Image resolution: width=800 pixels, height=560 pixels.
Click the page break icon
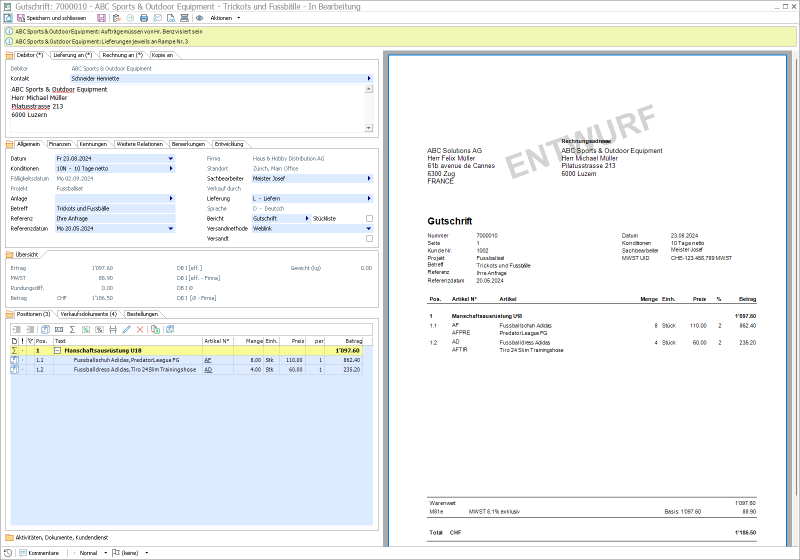point(113,329)
